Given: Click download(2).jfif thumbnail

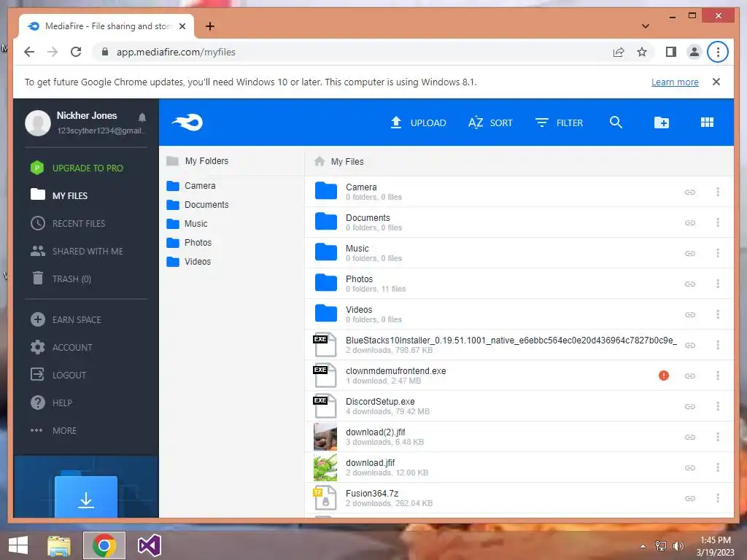Looking at the screenshot, I should point(325,437).
